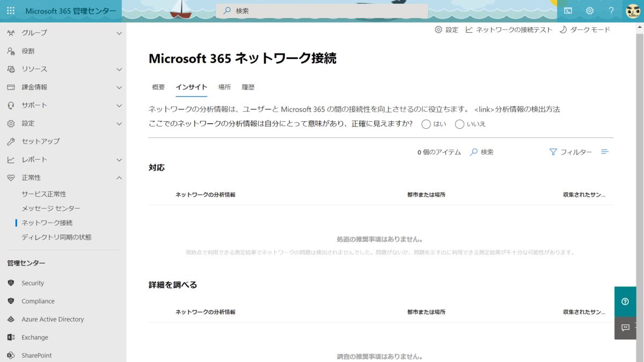This screenshot has width=644, height=362.
Task: Select the いいえ radio button
Action: [459, 124]
